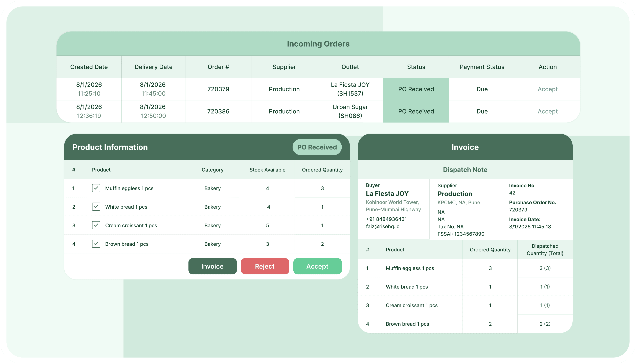This screenshot has width=636, height=364.
Task: Select order row 720379
Action: tap(218, 89)
